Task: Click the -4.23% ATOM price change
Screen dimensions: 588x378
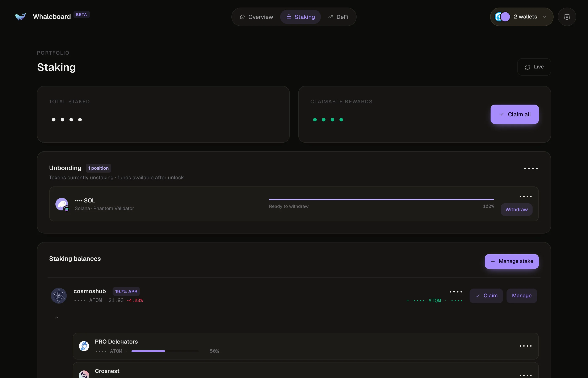Action: click(134, 301)
